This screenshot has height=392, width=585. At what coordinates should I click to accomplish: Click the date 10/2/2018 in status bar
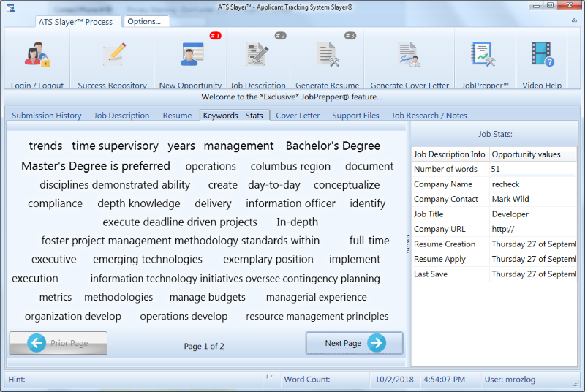394,380
